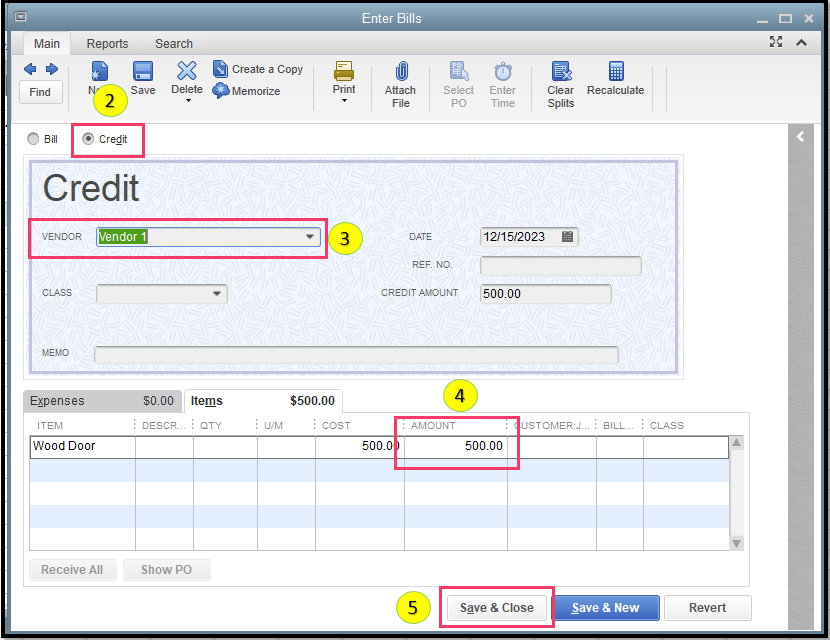Click the 500.00 Cost cell
Image resolution: width=830 pixels, height=640 pixels.
coord(360,446)
